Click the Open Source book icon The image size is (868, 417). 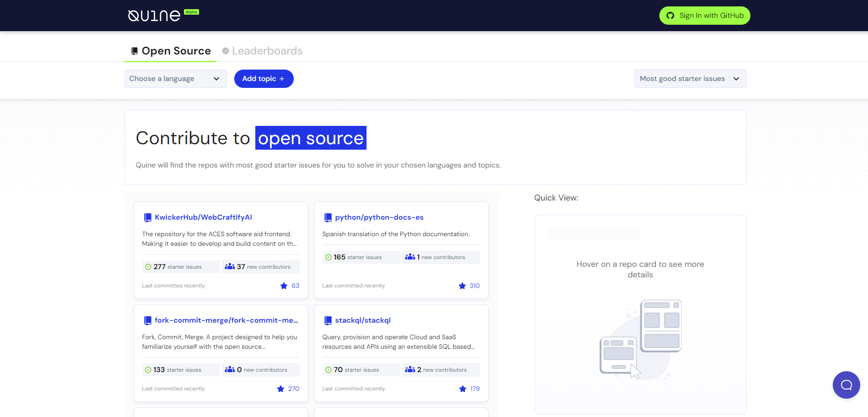(135, 51)
